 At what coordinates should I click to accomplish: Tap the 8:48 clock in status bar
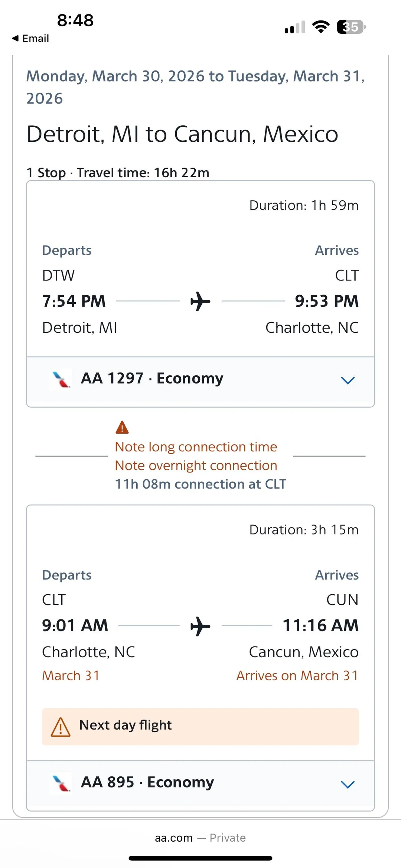click(75, 20)
